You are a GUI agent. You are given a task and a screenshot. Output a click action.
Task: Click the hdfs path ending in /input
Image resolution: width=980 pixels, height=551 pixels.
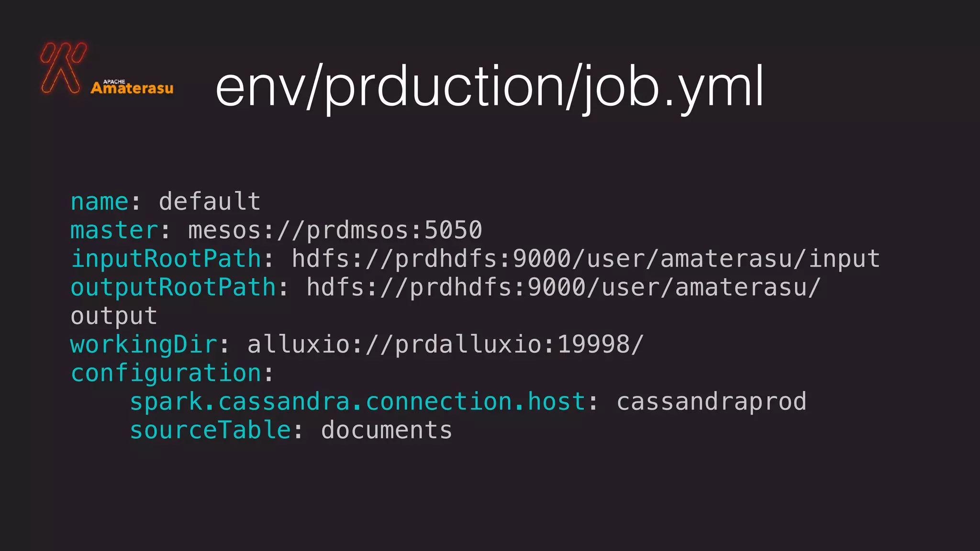(586, 259)
